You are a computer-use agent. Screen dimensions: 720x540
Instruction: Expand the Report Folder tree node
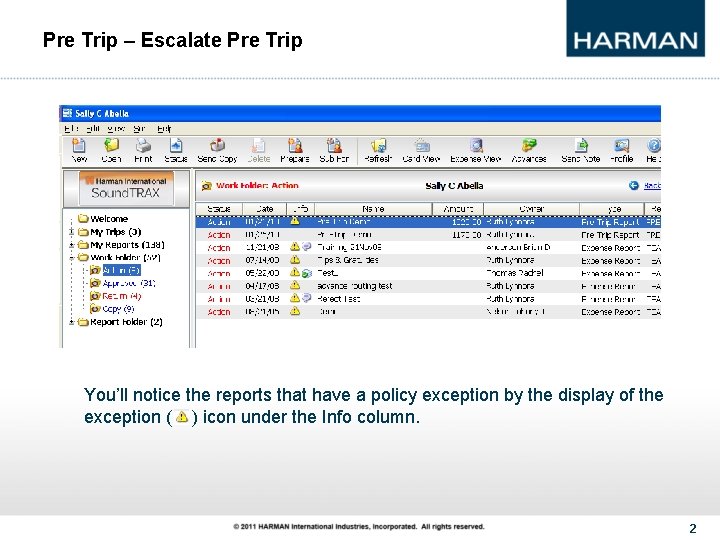(72, 322)
